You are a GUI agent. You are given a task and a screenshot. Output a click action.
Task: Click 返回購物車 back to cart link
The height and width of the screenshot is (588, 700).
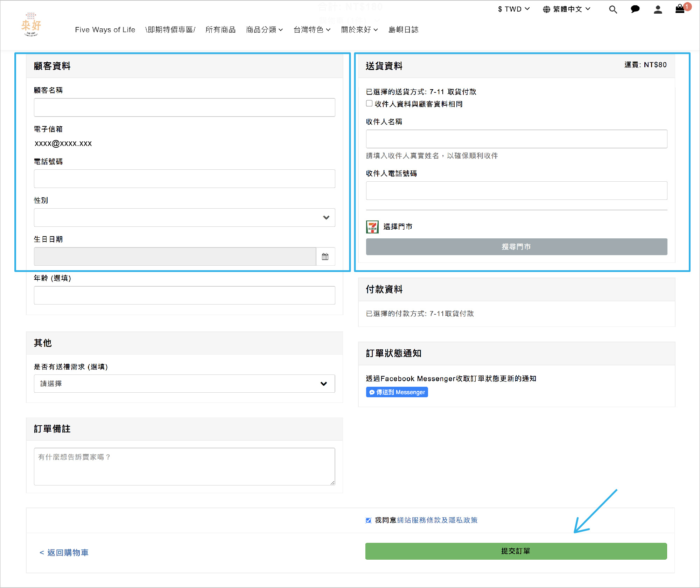coord(64,553)
